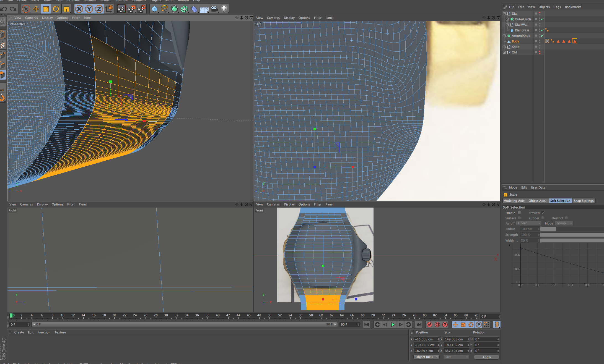Select the Move tool in top toolbar
This screenshot has width=604, height=364.
(x=36, y=9)
